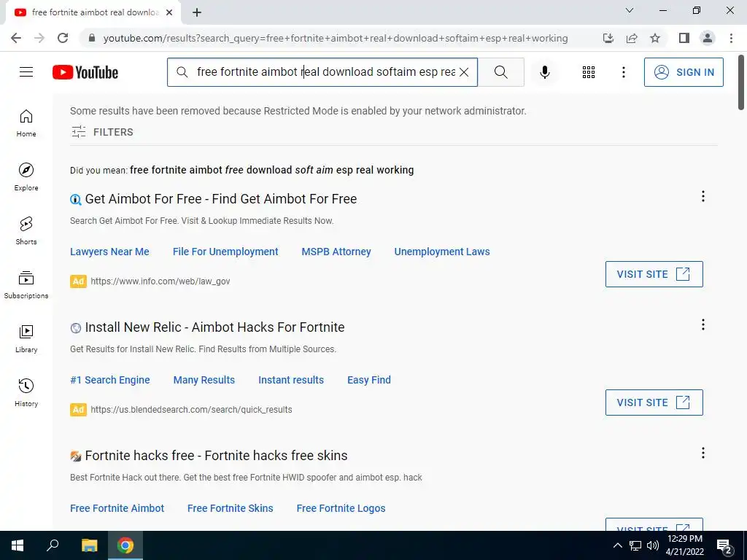Open the Fortnite hacks free ad title
The height and width of the screenshot is (560, 747).
coord(216,456)
